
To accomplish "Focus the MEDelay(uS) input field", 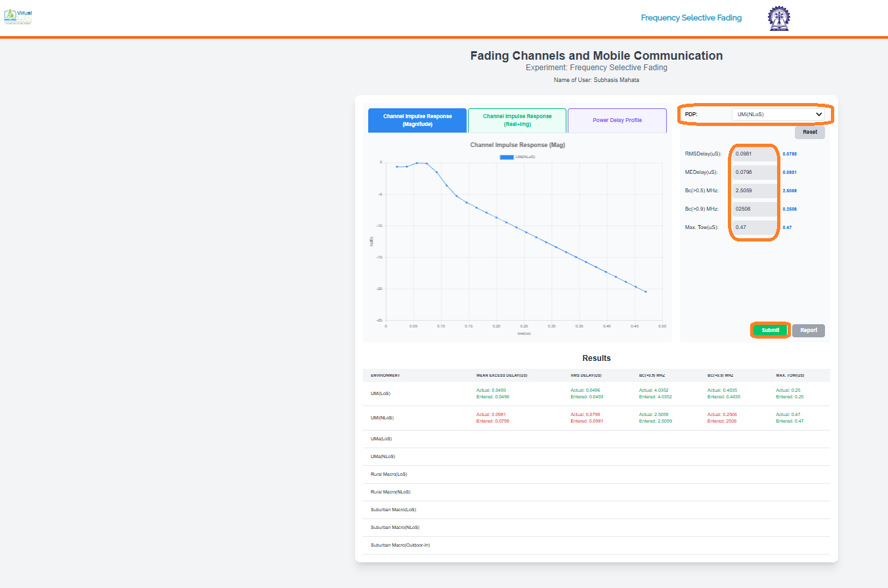I will pos(754,173).
